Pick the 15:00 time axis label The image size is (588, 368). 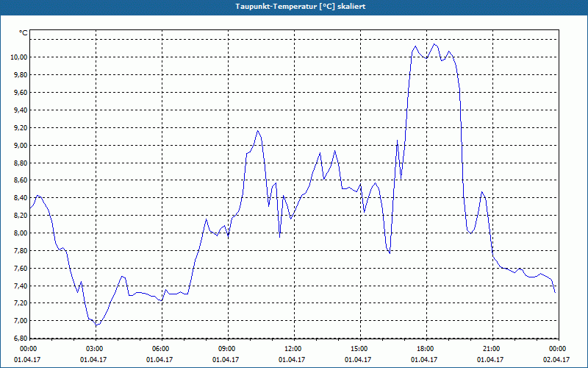[359, 349]
